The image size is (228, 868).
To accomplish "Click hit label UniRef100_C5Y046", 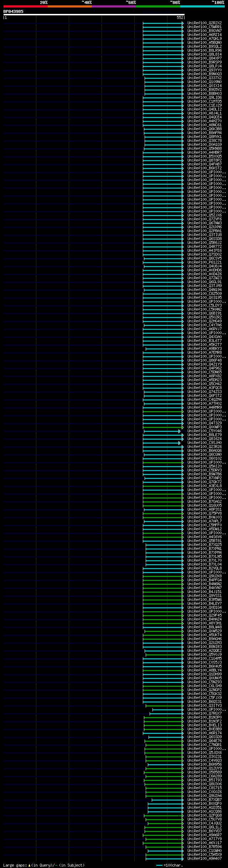I will point(204,431).
